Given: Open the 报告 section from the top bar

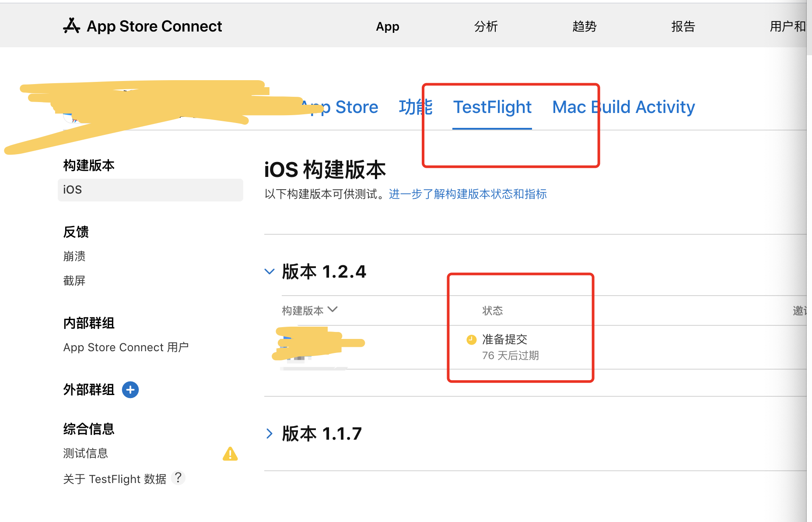Looking at the screenshot, I should [x=683, y=26].
